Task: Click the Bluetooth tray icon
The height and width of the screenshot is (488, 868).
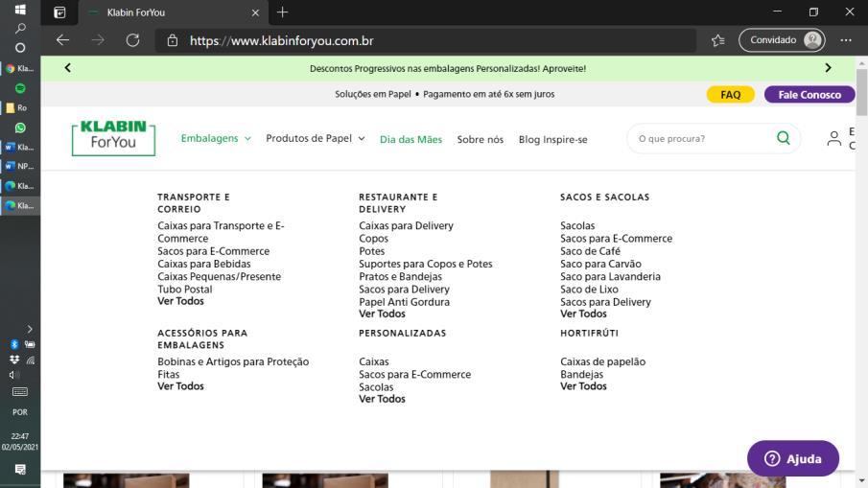Action: pyautogui.click(x=14, y=344)
